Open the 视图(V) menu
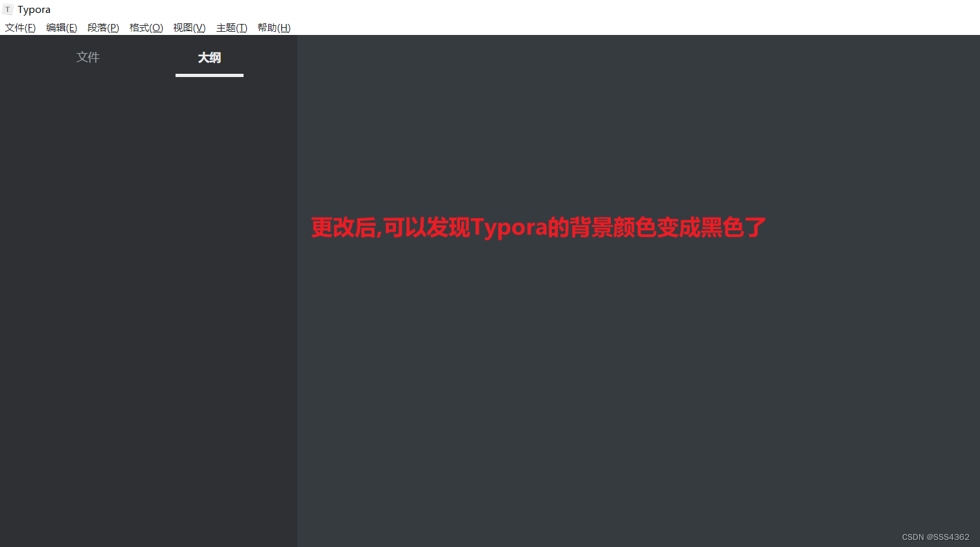This screenshot has height=547, width=980. pos(188,27)
